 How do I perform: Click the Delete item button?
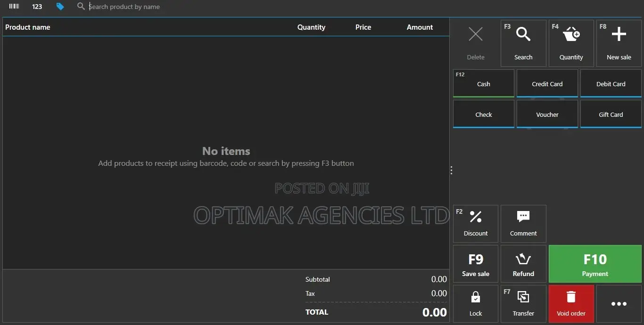pyautogui.click(x=475, y=43)
